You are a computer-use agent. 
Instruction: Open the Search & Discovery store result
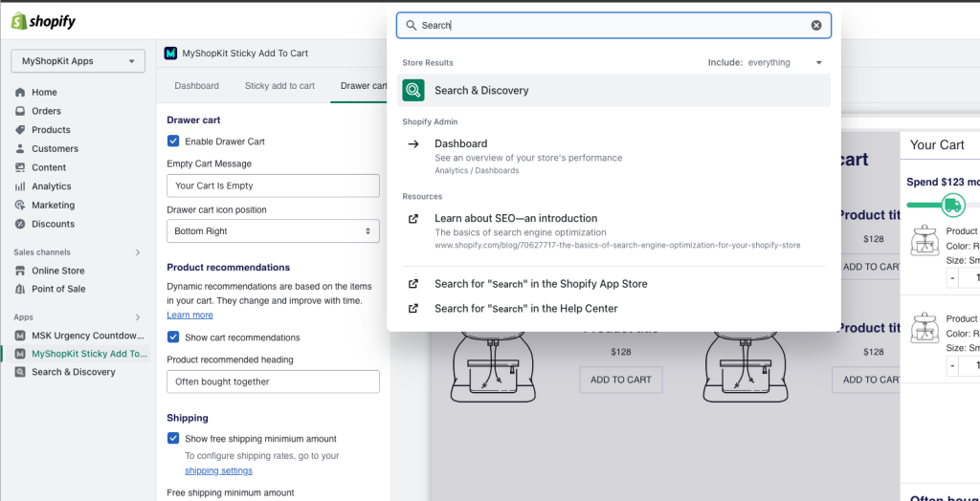click(x=613, y=90)
